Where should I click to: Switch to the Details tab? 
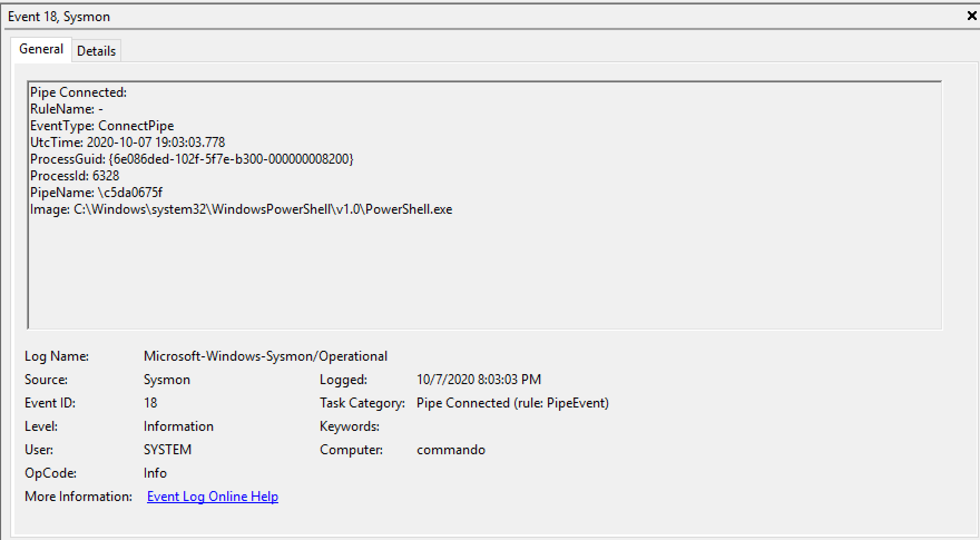point(96,51)
